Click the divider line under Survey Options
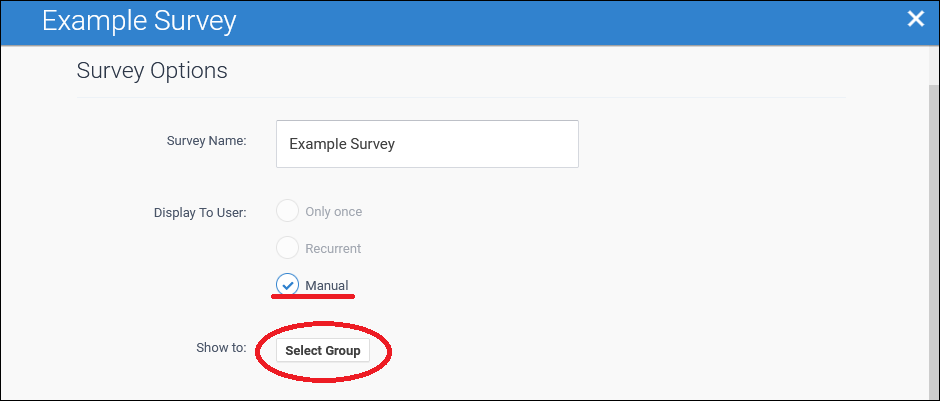The height and width of the screenshot is (401, 940). coord(460,97)
